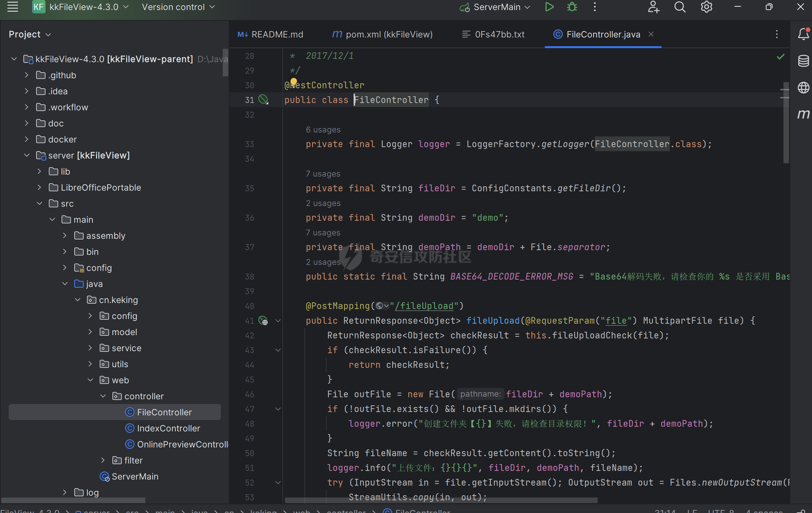Open editor tabs options menu
The image size is (812, 513).
[x=777, y=34]
